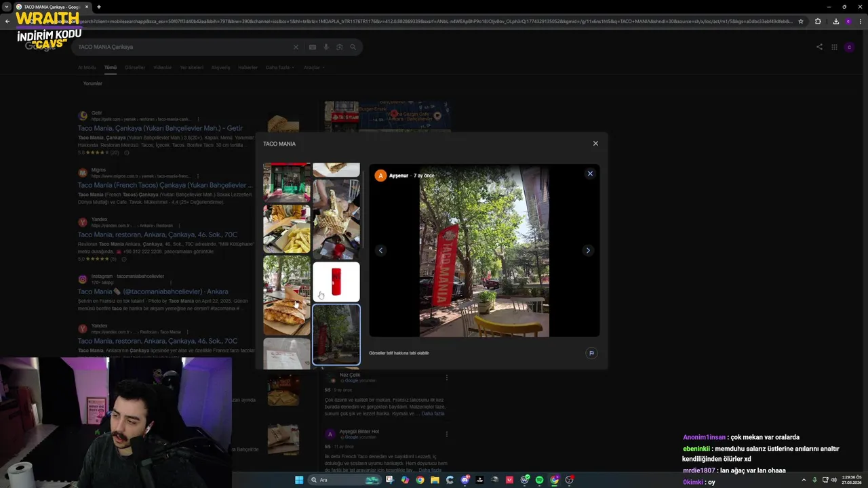Open File Explorer from the taskbar
The width and height of the screenshot is (868, 488).
[x=435, y=480]
